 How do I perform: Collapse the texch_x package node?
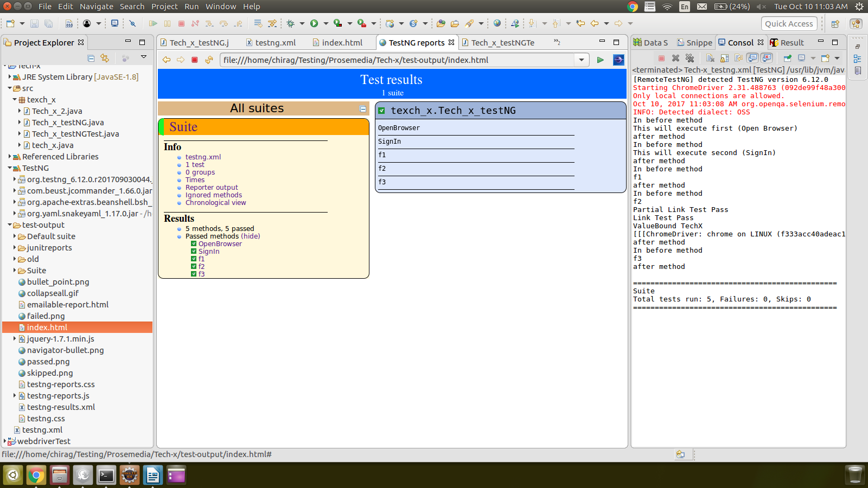pyautogui.click(x=15, y=100)
